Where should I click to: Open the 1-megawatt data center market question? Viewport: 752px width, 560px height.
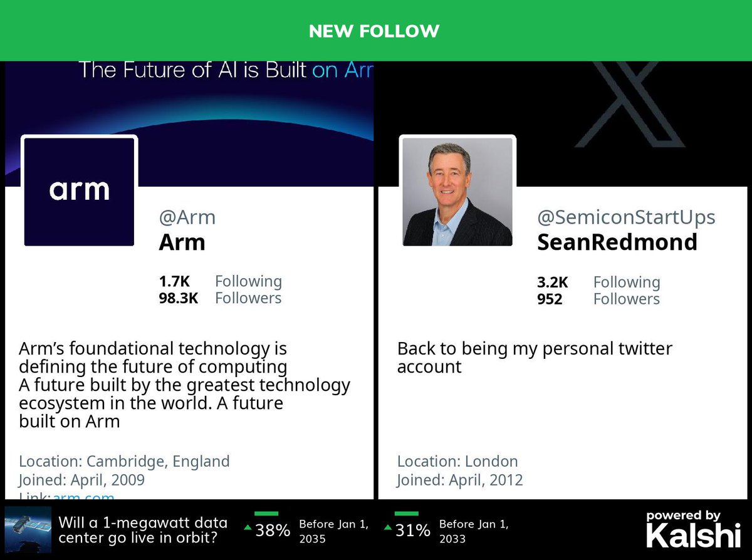pos(143,531)
